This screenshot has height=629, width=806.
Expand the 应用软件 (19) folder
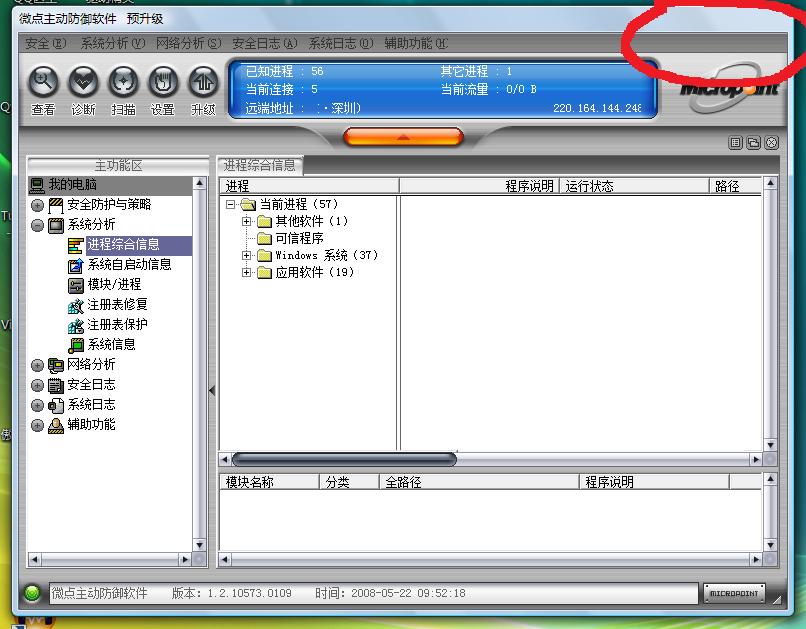coord(247,272)
